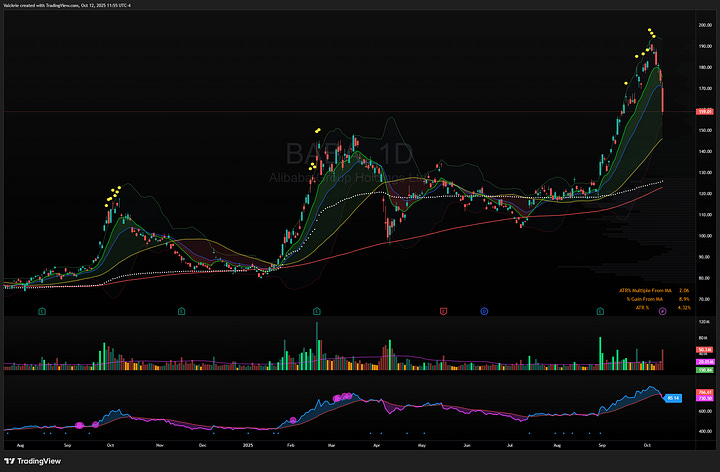Click the 80.00 price axis value
The image size is (720, 472).
click(705, 278)
